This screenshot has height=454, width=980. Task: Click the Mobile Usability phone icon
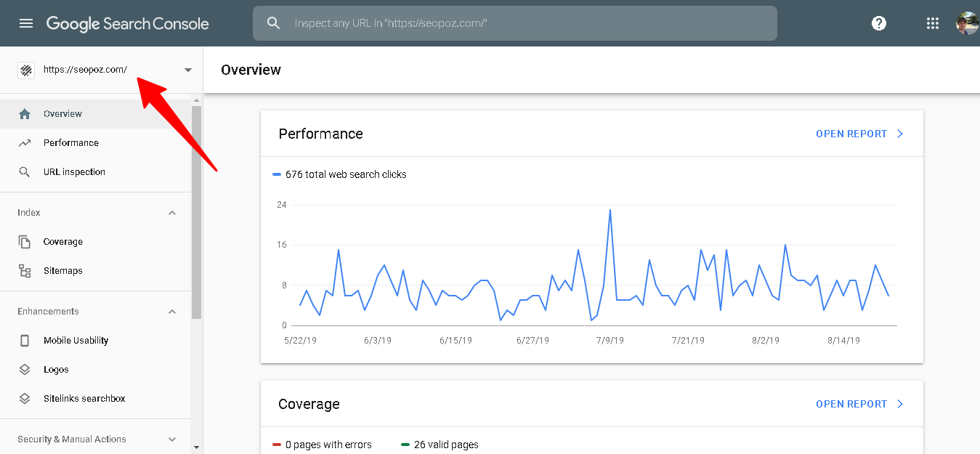tap(25, 341)
